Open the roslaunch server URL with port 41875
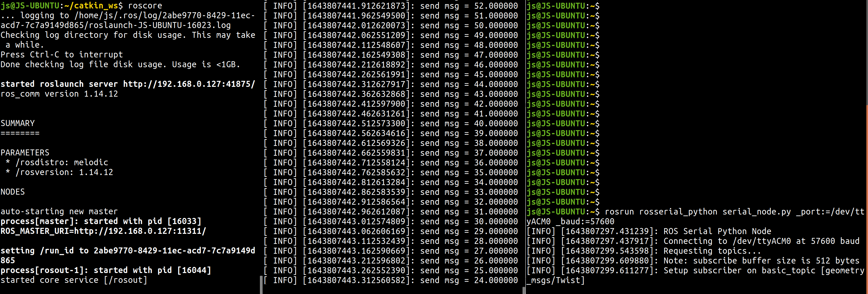The width and height of the screenshot is (868, 294). pyautogui.click(x=189, y=84)
